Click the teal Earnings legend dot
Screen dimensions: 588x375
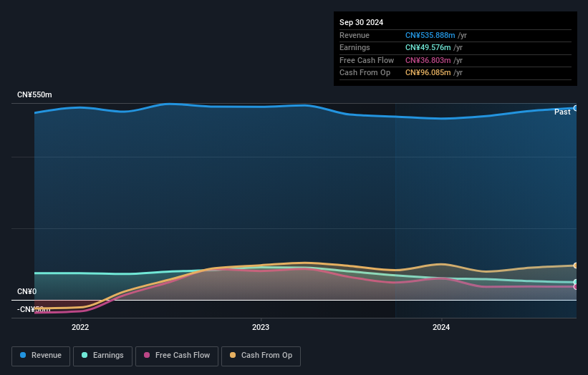(x=85, y=355)
